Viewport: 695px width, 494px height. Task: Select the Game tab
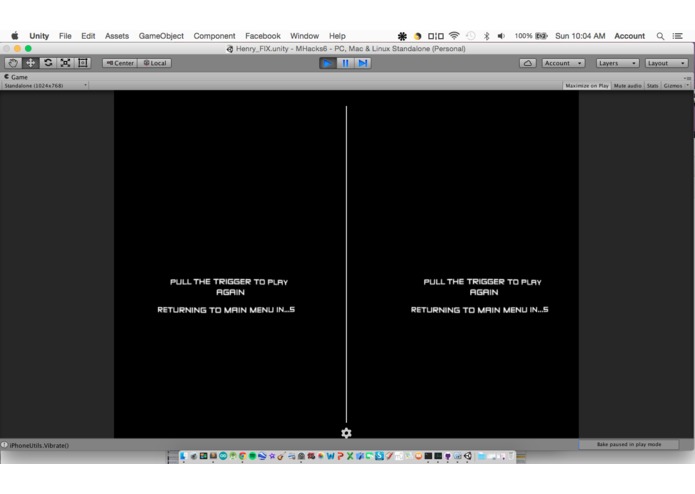(16, 77)
